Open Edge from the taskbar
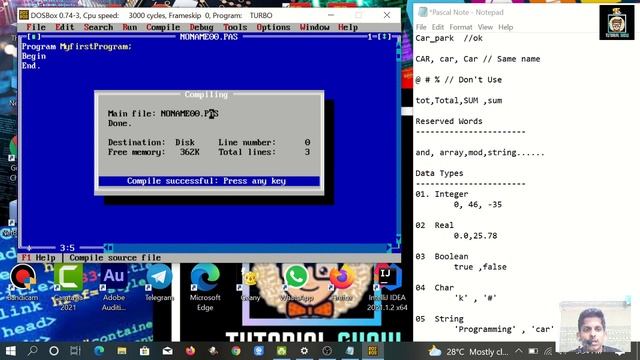 (99, 351)
